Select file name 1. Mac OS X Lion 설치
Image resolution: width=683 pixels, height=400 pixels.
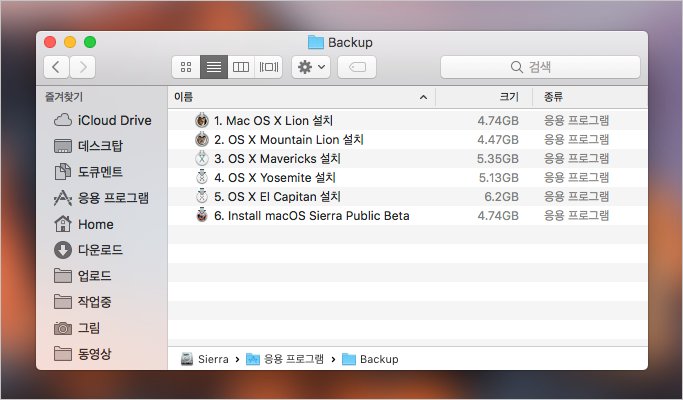(274, 120)
